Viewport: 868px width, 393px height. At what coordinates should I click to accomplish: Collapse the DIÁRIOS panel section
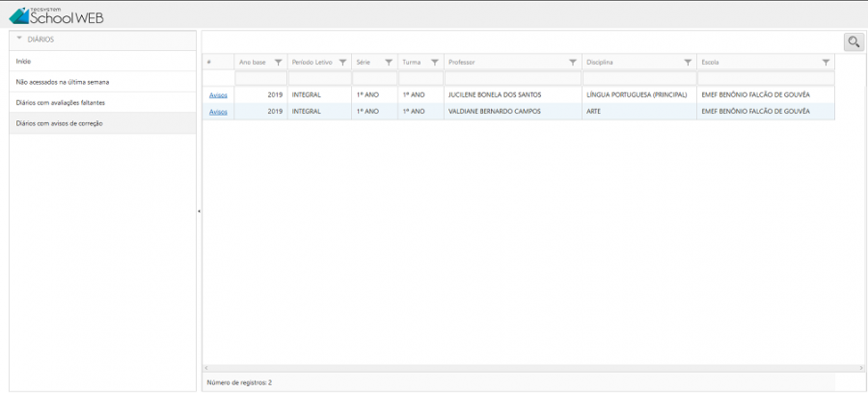[19, 39]
